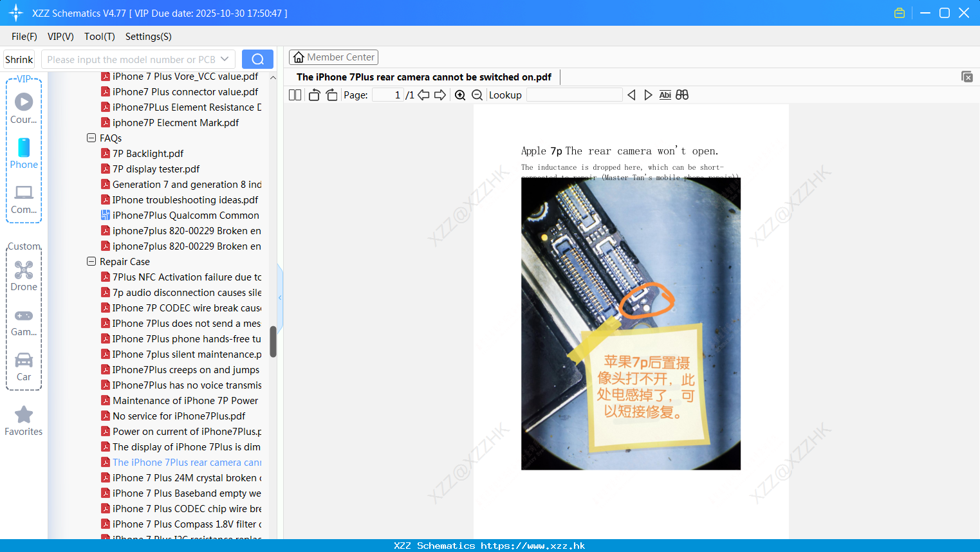Open IPhone 7P CODEC wire break file
This screenshot has width=980, height=552.
181,308
